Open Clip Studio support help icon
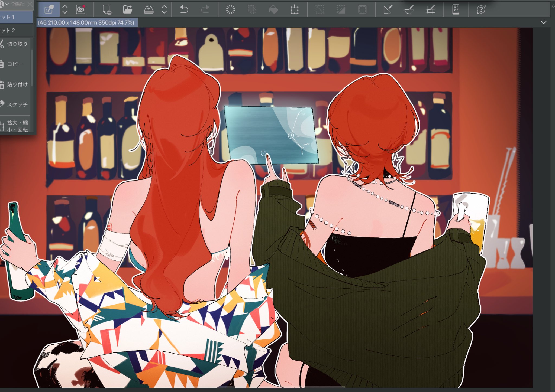This screenshot has height=392, width=555. [481, 10]
